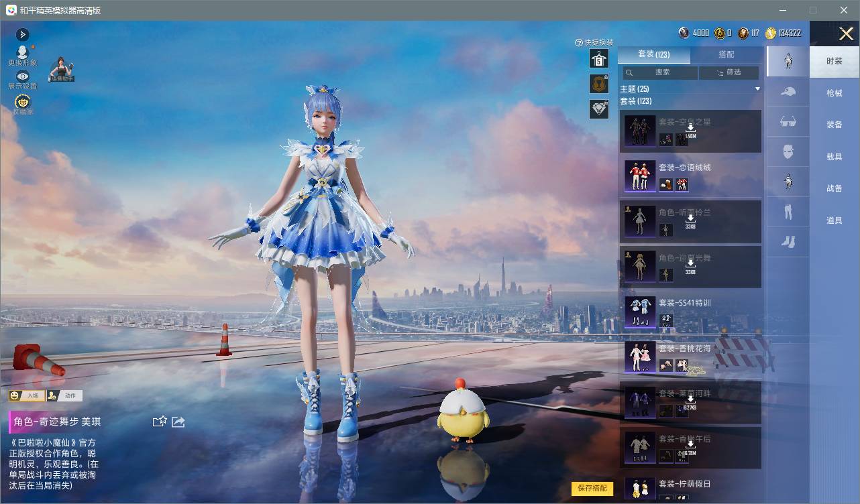
Task: Open the quick outfit change hanger icon
Action: point(599,59)
